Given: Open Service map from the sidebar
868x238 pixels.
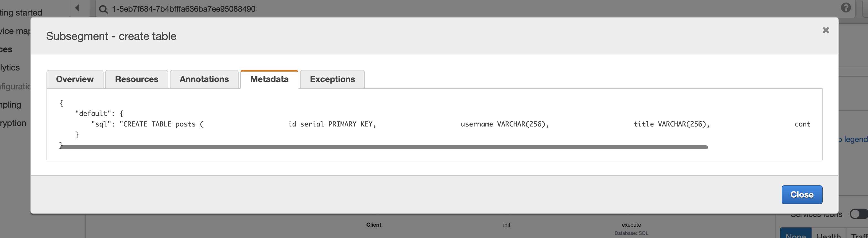Looking at the screenshot, I should [x=15, y=31].
